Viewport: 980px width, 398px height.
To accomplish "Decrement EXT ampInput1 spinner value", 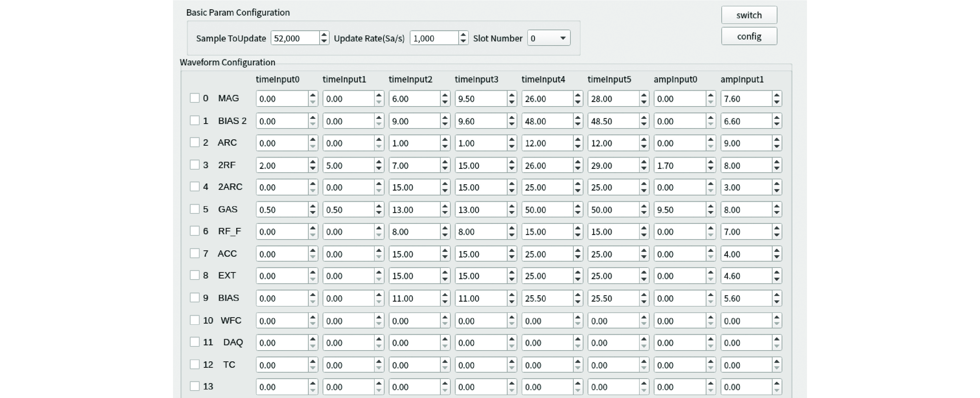I will pos(777,279).
